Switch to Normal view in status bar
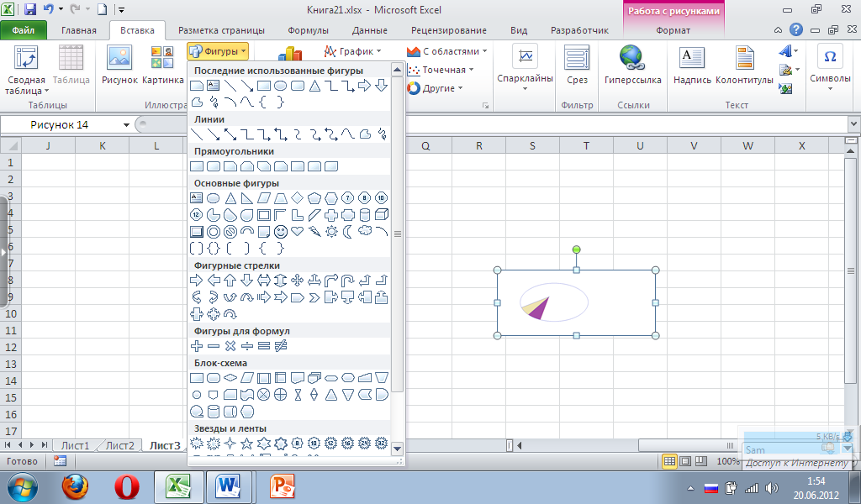861x504 pixels. click(x=669, y=461)
